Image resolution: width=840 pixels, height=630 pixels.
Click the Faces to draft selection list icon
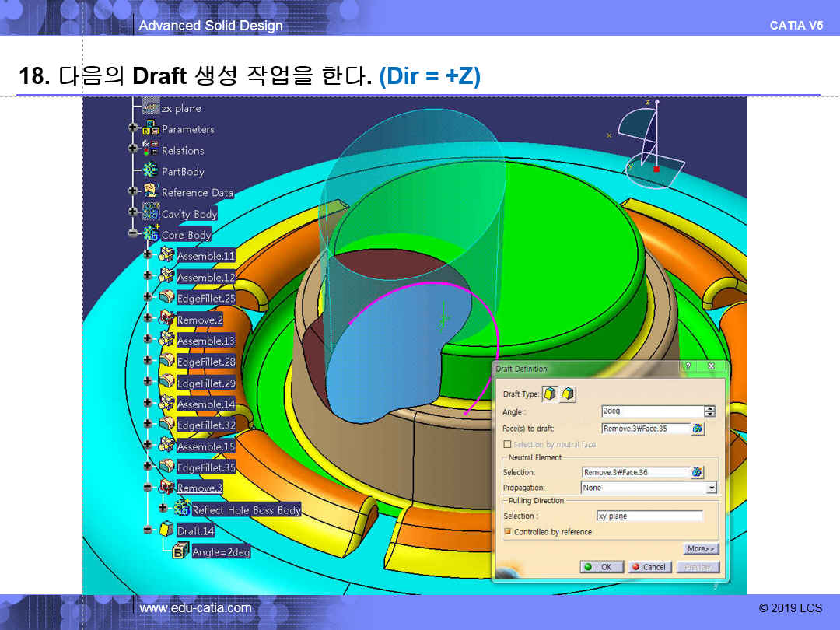[697, 429]
